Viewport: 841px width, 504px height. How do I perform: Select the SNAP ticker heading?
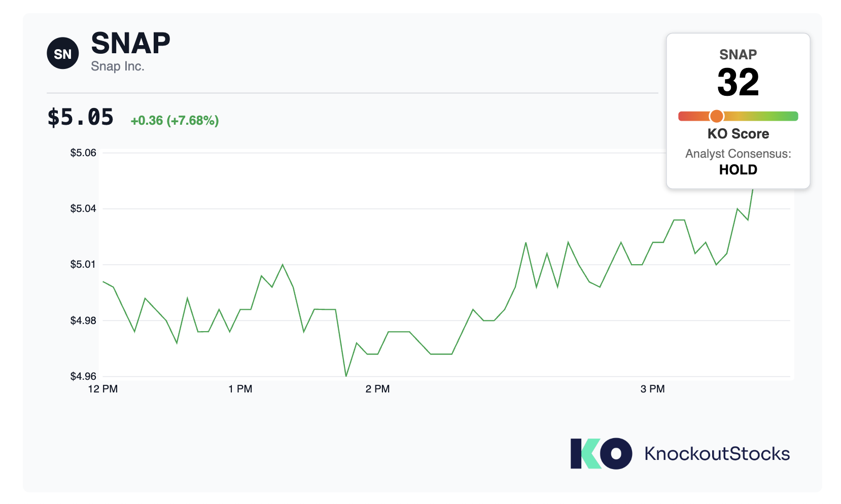130,43
